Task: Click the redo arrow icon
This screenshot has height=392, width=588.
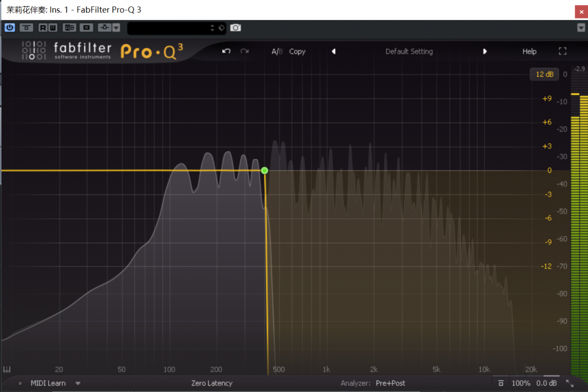Action: [245, 51]
